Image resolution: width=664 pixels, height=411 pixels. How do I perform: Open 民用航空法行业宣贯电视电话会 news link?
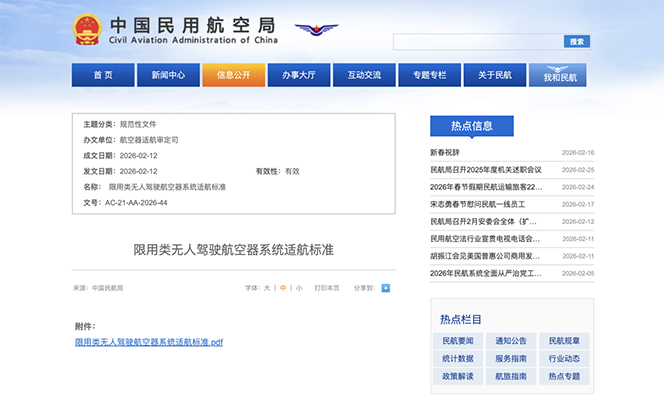coord(485,239)
